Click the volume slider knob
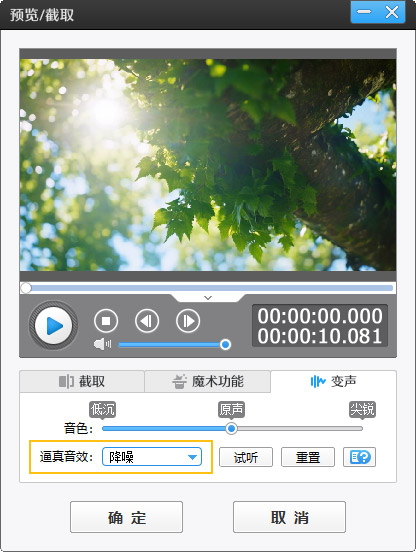Viewport: 416px width, 552px height. click(225, 344)
